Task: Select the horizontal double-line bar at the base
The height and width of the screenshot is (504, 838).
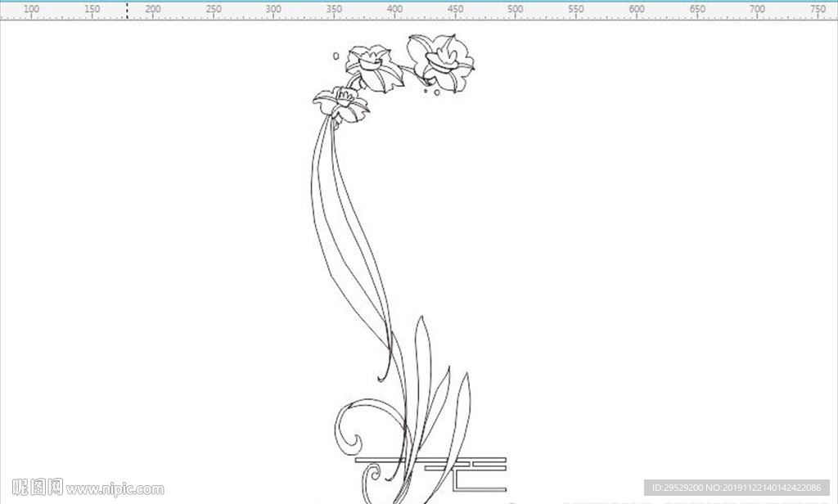Action: (430, 460)
